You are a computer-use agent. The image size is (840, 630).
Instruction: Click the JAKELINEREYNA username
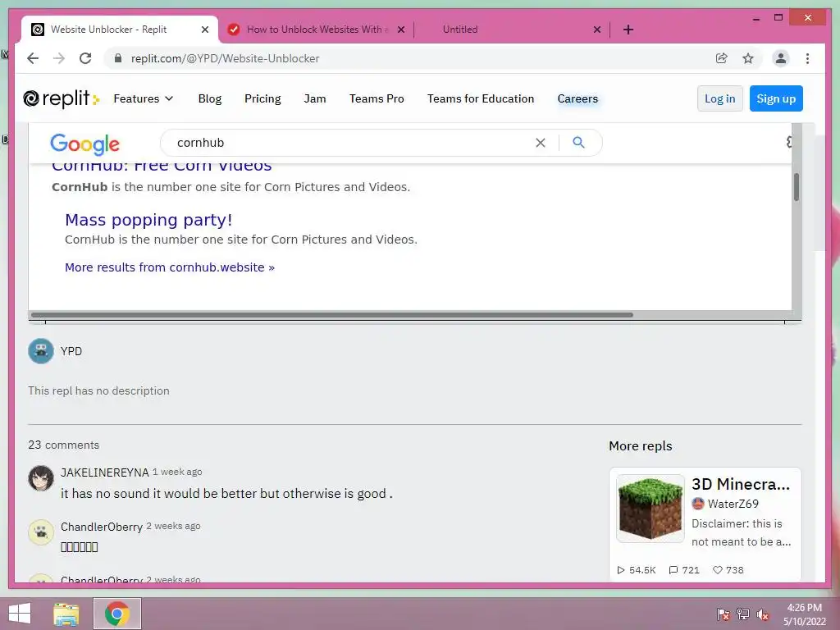(104, 472)
